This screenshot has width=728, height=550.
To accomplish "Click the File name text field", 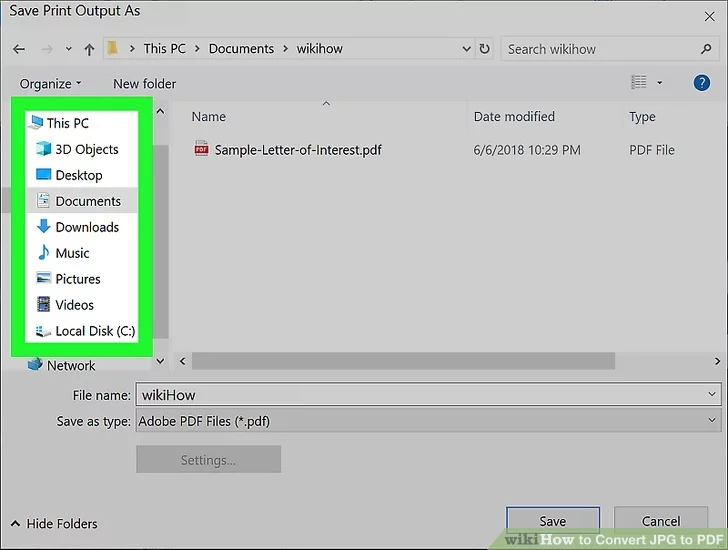I will [x=420, y=395].
